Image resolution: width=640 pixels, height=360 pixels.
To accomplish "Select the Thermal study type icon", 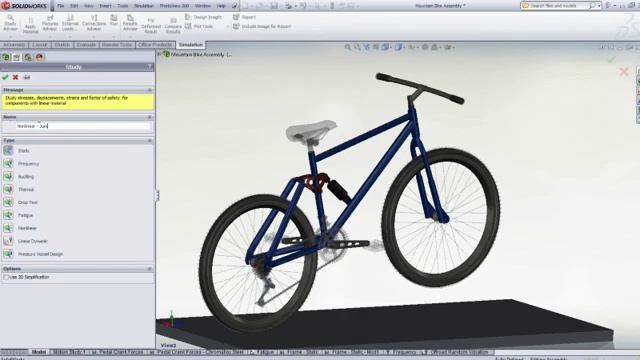I will [8, 189].
